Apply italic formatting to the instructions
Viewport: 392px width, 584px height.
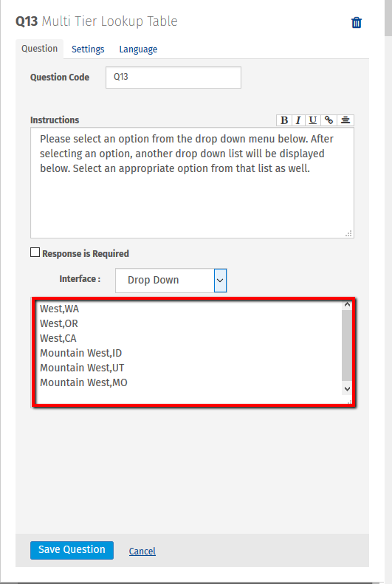point(298,120)
